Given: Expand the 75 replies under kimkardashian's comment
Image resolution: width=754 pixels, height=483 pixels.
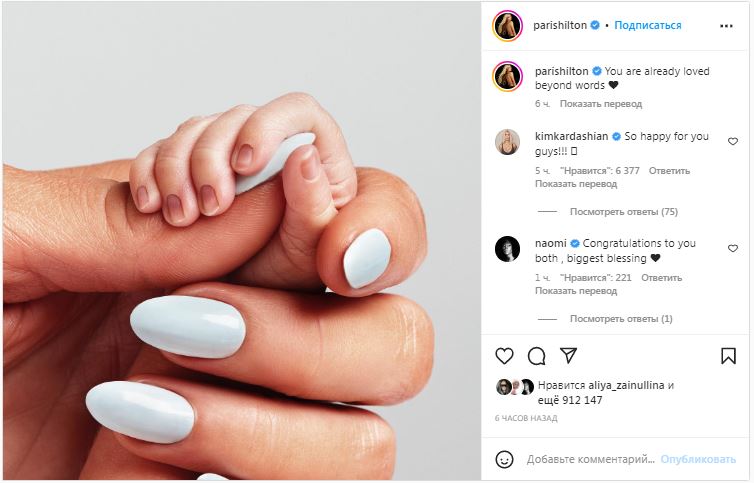Looking at the screenshot, I should 623,212.
